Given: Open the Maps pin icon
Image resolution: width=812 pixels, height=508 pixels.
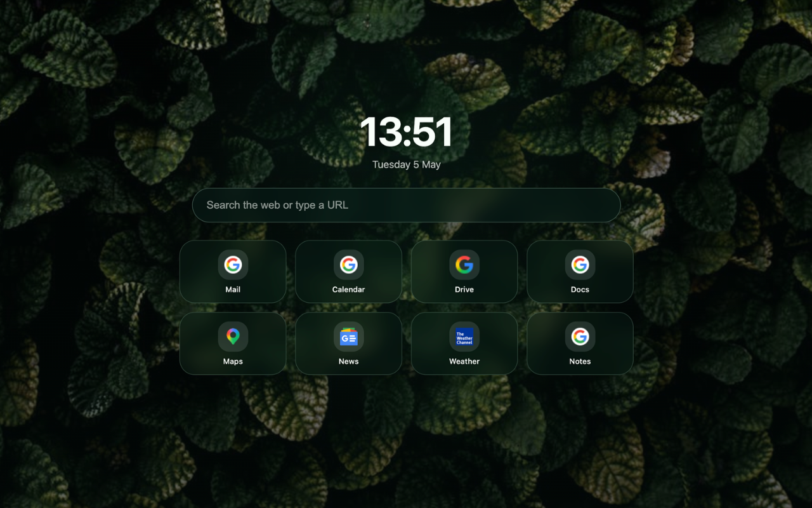Looking at the screenshot, I should point(233,337).
